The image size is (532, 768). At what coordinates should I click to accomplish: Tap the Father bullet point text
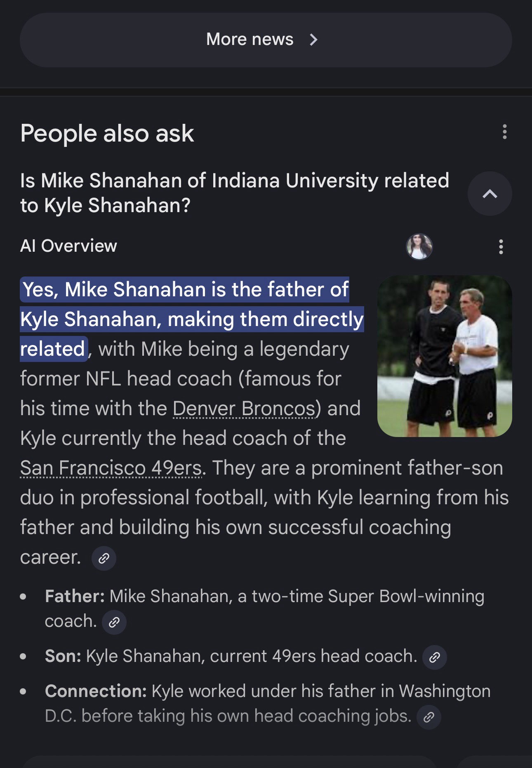pyautogui.click(x=264, y=596)
